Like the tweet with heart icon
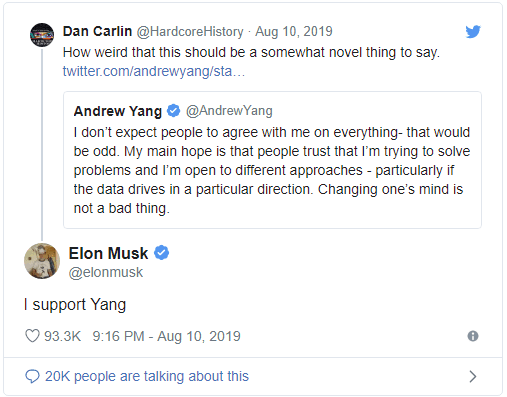Viewport: 507px width, 397px height. tap(32, 336)
